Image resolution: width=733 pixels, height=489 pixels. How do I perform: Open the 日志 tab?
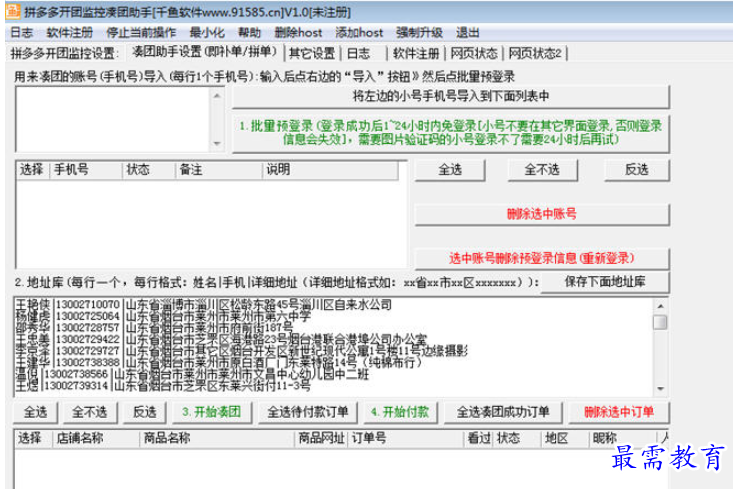point(359,53)
